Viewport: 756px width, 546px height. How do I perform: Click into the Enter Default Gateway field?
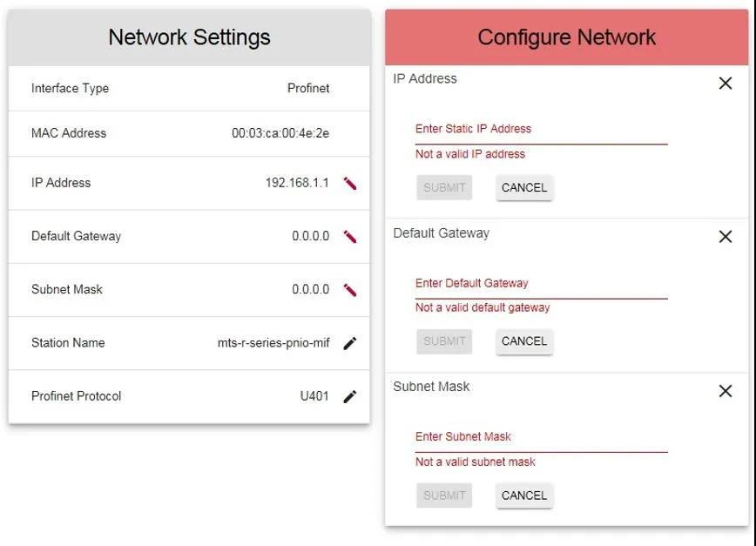click(541, 284)
